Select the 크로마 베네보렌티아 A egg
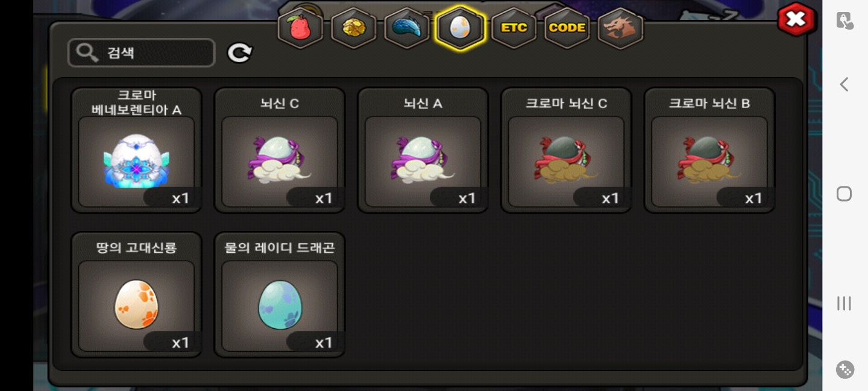The width and height of the screenshot is (868, 391). tap(136, 150)
